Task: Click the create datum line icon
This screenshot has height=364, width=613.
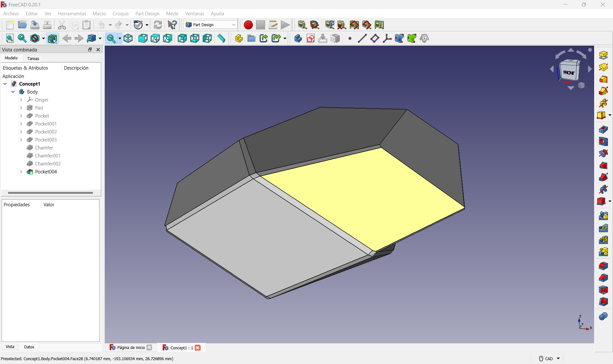Action: 362,39
